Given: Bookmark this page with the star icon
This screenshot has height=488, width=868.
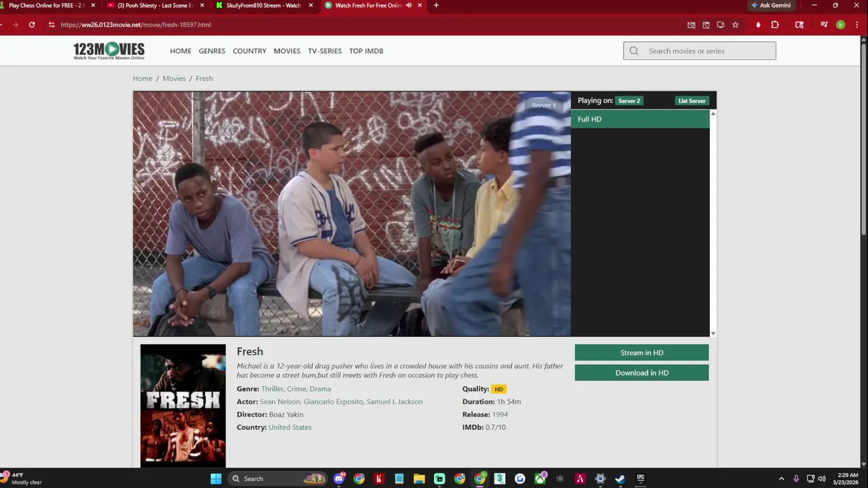Looking at the screenshot, I should (x=735, y=25).
